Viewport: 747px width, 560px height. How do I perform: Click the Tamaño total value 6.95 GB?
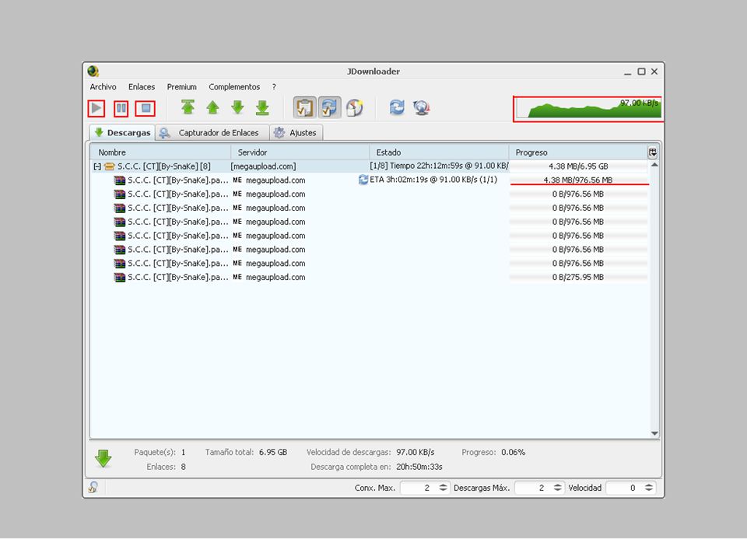coord(273,453)
